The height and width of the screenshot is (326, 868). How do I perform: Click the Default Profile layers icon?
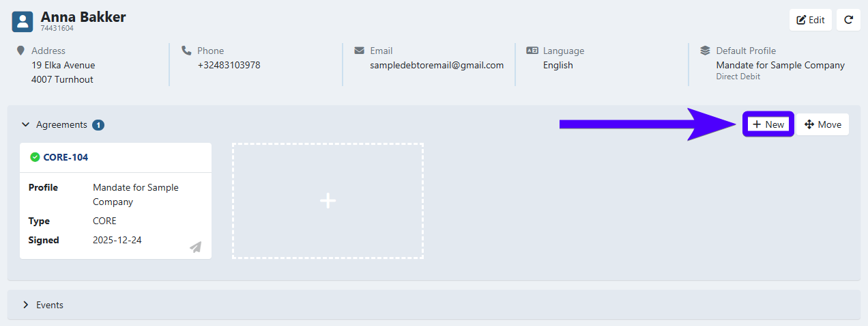(x=705, y=51)
